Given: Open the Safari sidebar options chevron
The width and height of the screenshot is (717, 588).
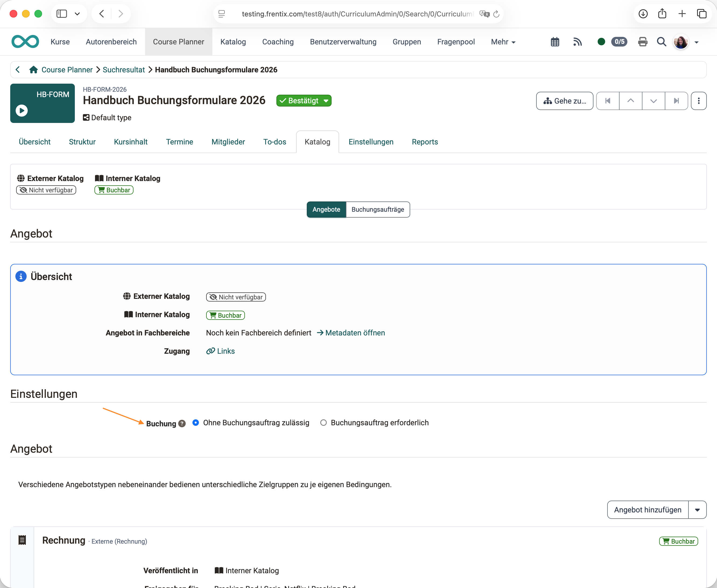Looking at the screenshot, I should tap(77, 14).
